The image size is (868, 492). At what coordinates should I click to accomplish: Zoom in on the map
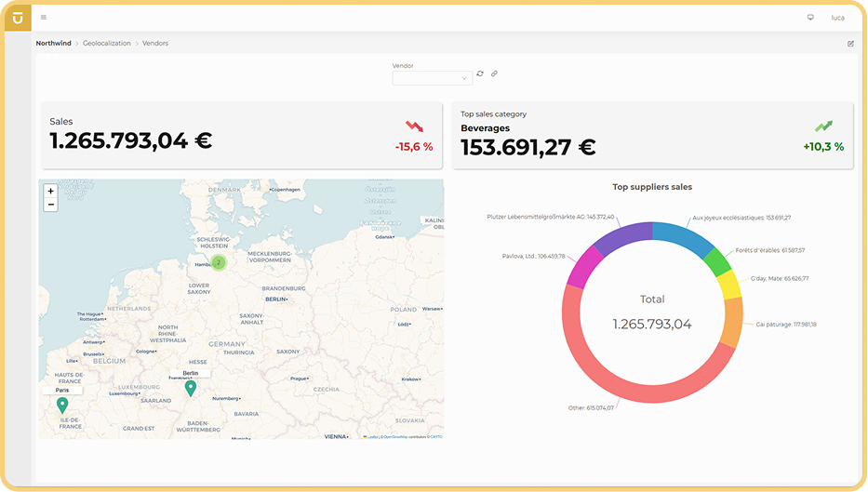(x=50, y=191)
